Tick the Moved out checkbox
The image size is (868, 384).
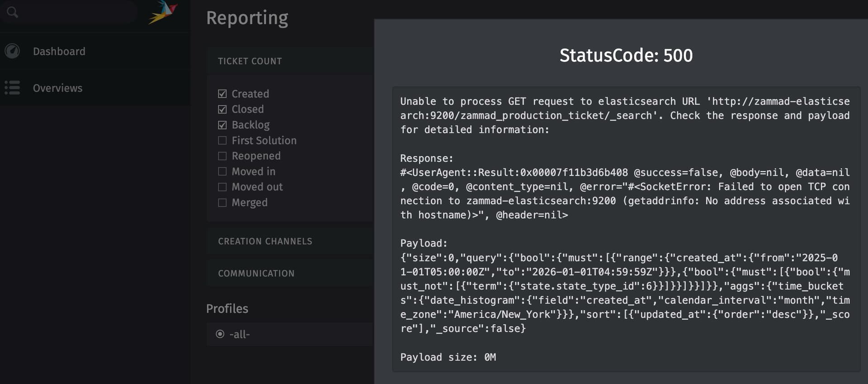coord(222,187)
